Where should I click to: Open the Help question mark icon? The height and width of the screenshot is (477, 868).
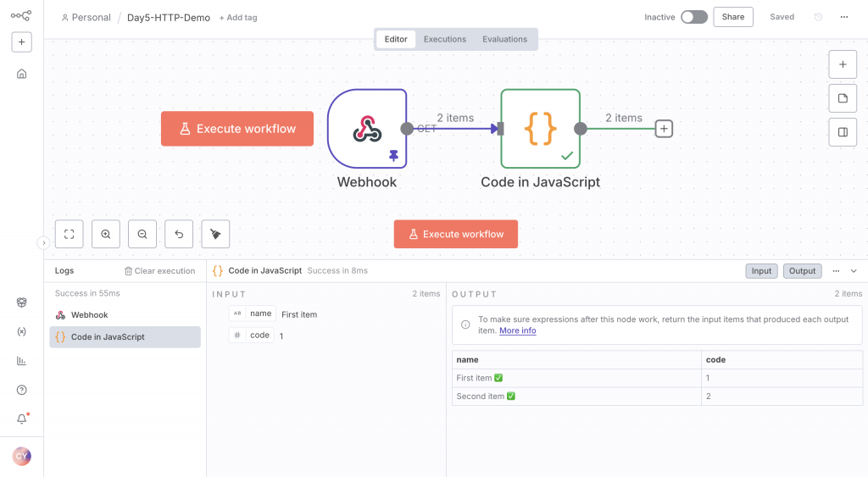[21, 390]
